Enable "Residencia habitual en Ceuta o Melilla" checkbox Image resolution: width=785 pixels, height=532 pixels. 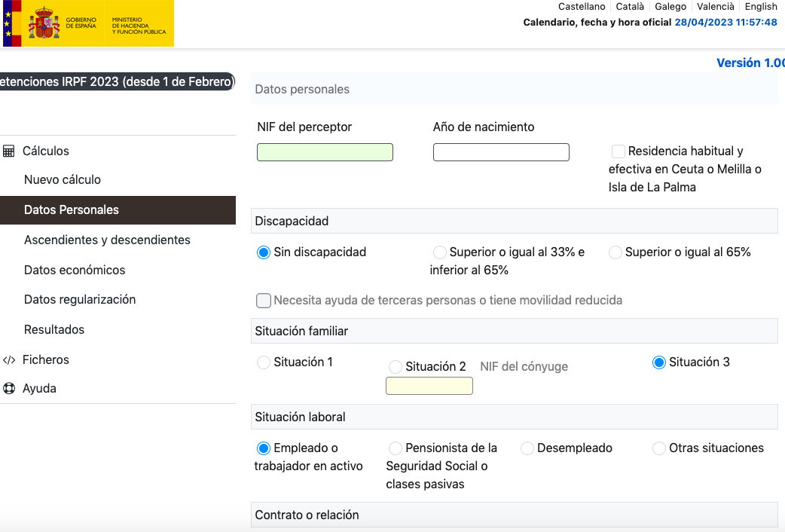pyautogui.click(x=618, y=151)
